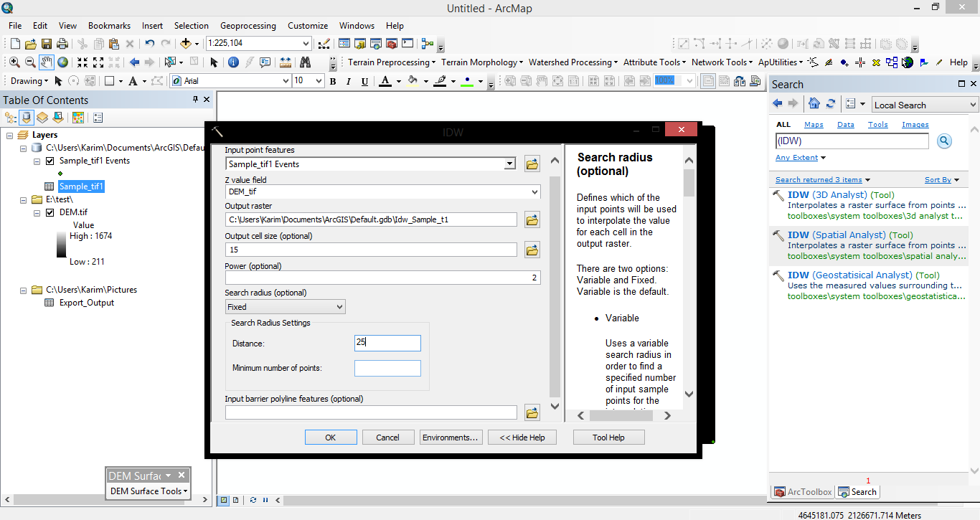Open the File menu

click(15, 25)
